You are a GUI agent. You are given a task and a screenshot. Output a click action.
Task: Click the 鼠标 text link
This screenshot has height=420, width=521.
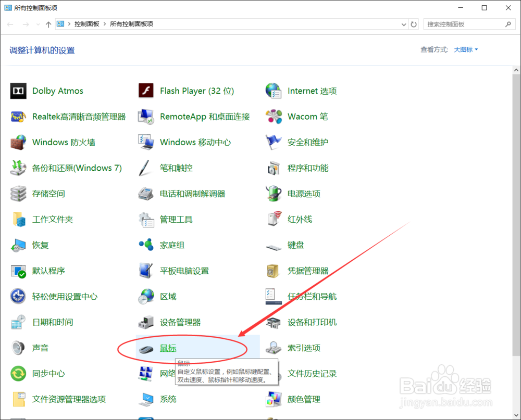tap(168, 348)
